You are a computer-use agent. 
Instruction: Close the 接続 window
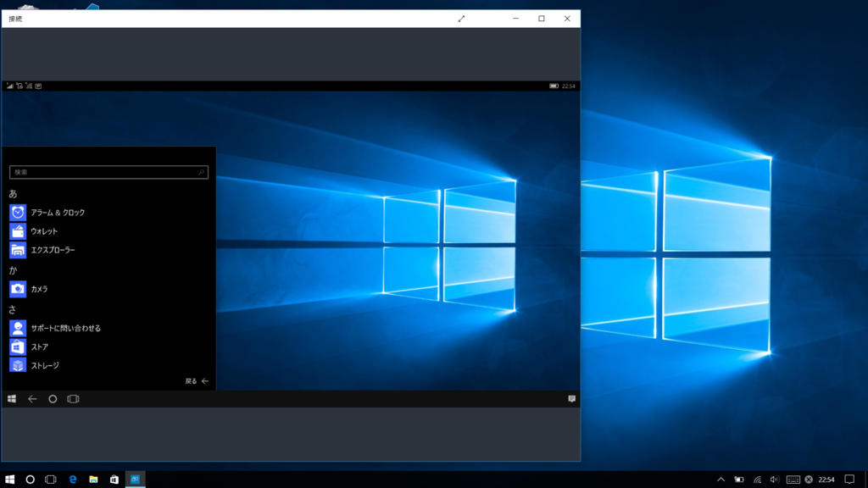pos(567,19)
